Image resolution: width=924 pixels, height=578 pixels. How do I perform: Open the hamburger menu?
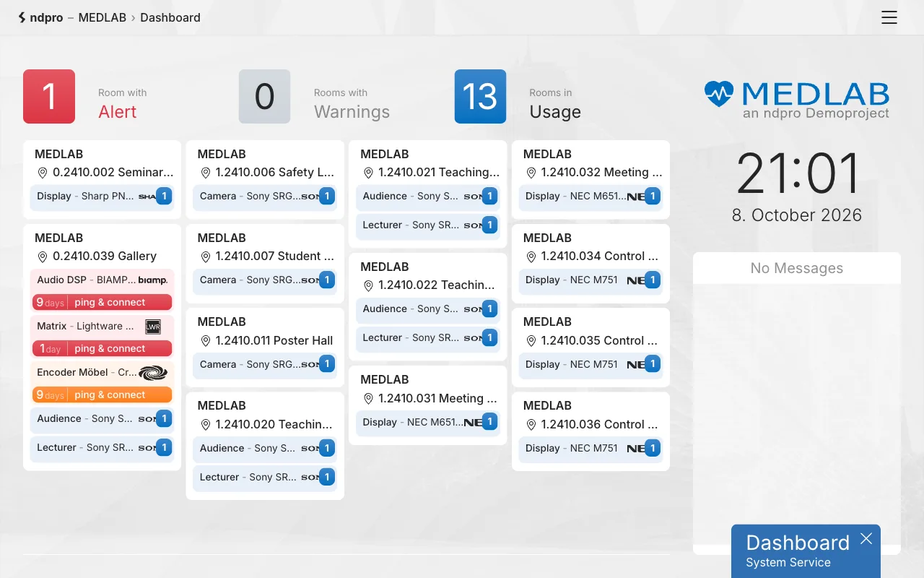[x=889, y=17]
